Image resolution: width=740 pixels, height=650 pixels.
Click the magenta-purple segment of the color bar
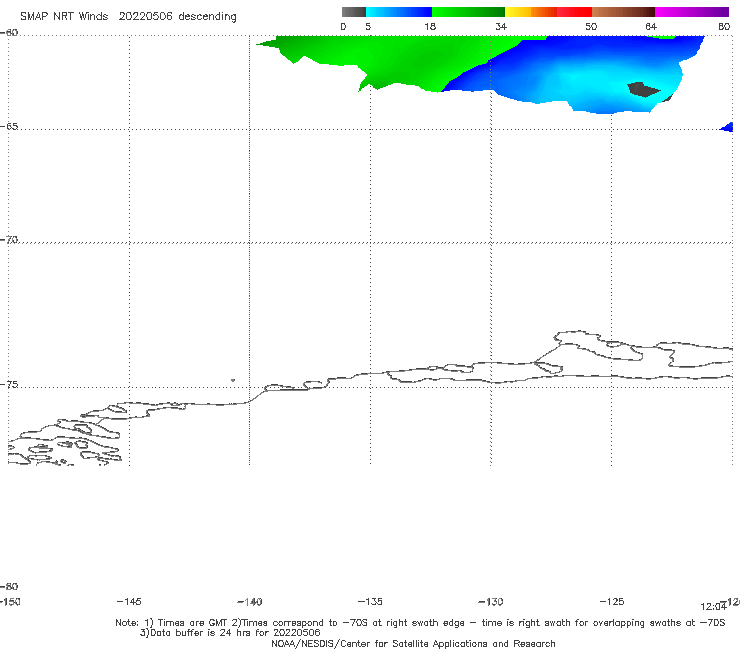pyautogui.click(x=692, y=12)
